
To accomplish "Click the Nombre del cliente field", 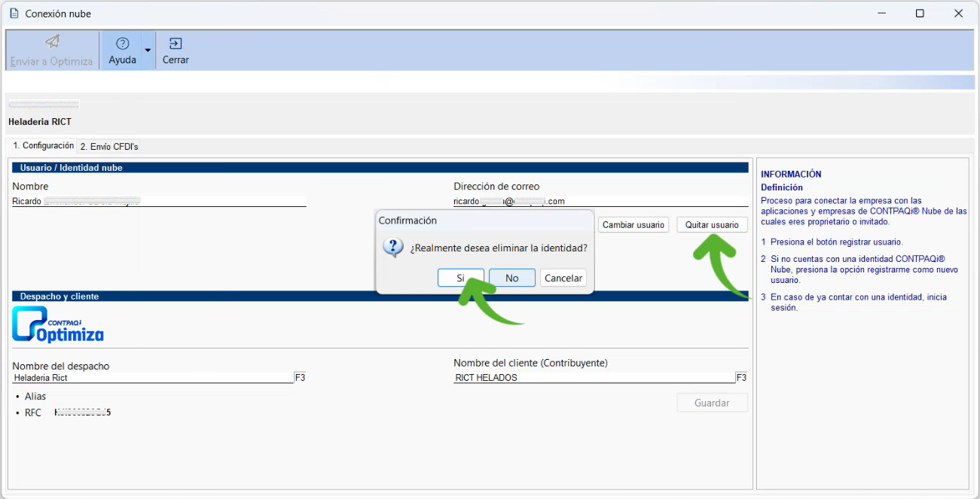I will (x=594, y=378).
